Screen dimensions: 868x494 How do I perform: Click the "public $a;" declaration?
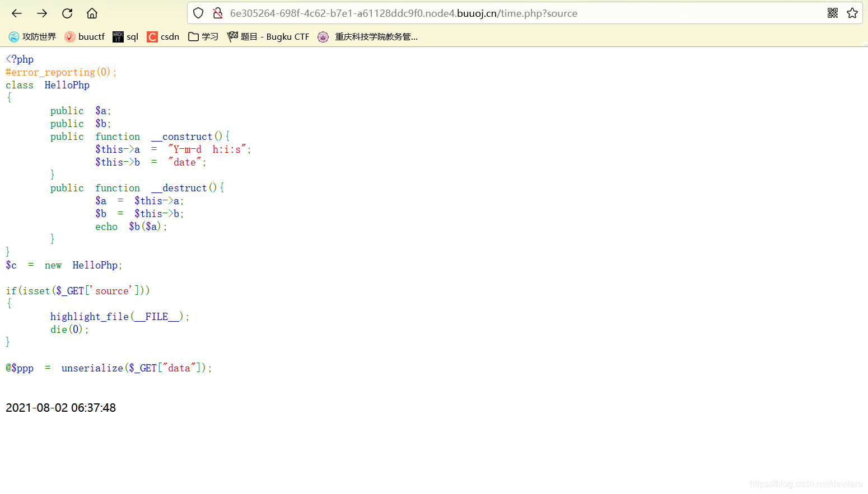81,111
